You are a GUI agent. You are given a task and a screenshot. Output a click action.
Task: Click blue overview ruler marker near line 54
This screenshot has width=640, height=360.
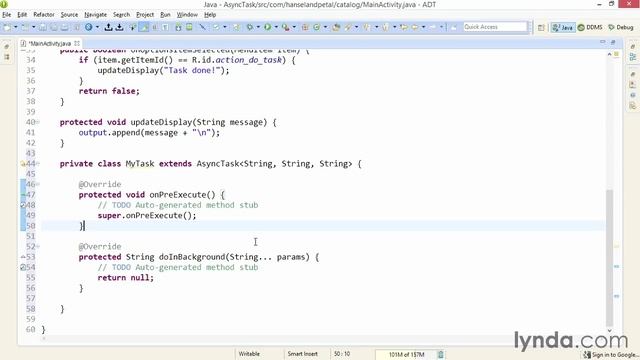click(616, 267)
